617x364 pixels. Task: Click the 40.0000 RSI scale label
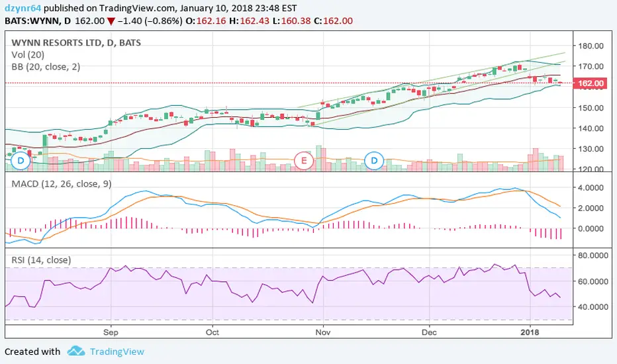(x=593, y=307)
